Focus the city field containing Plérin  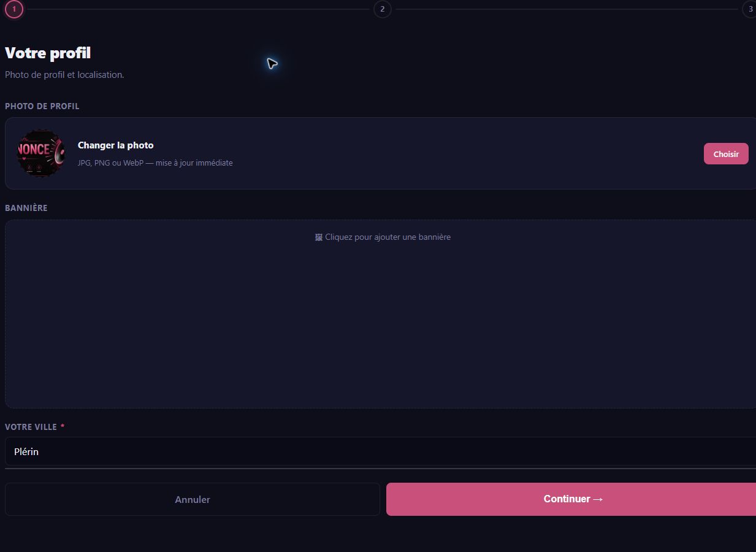[x=380, y=451]
